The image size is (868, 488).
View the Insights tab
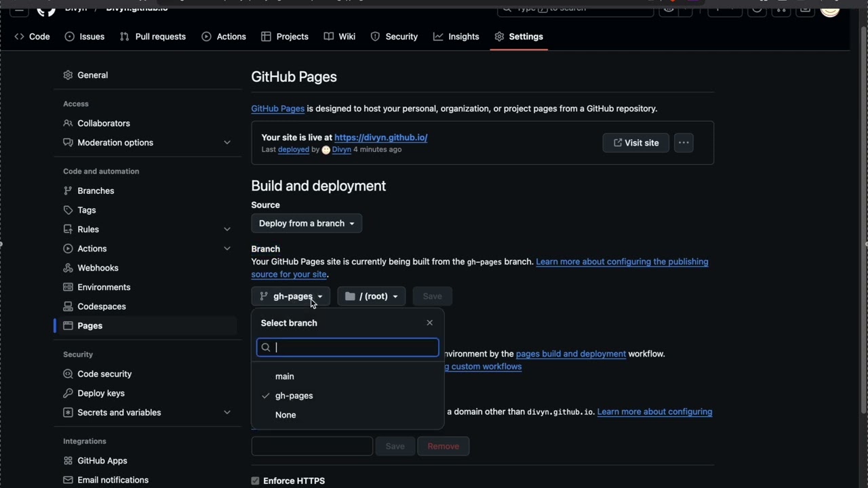(x=456, y=37)
